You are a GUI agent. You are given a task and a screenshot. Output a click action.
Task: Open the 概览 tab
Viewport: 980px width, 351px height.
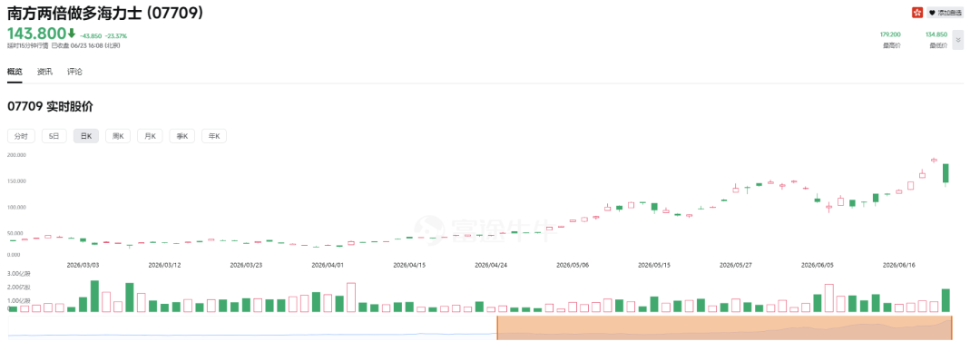pos(15,72)
